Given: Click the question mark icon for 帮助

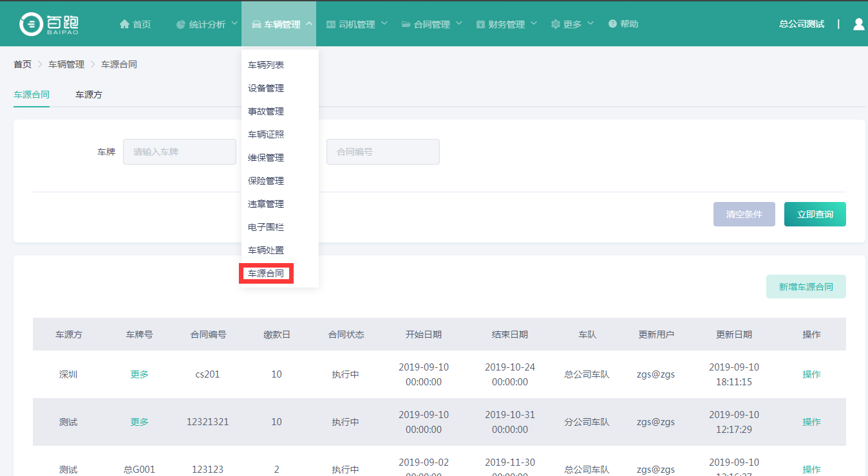Looking at the screenshot, I should point(612,24).
